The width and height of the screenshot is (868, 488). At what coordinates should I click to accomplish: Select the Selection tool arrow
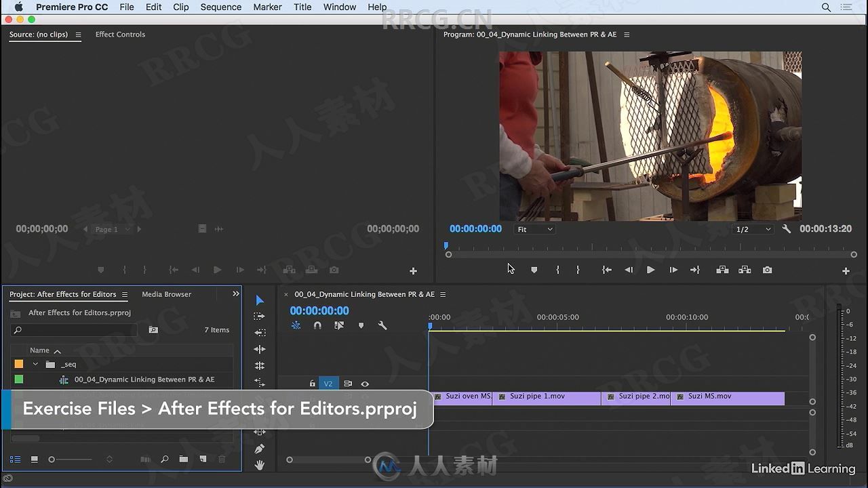[x=260, y=300]
